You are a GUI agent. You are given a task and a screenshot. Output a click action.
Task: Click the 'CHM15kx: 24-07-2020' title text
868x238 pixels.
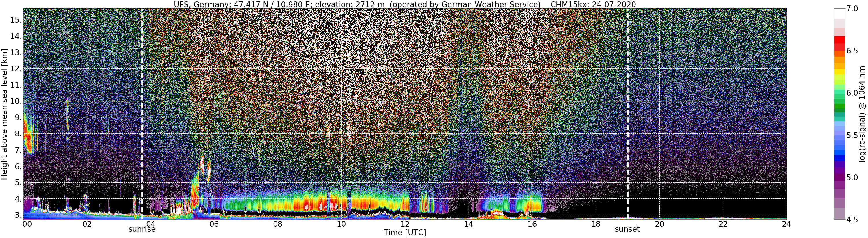(593, 4)
